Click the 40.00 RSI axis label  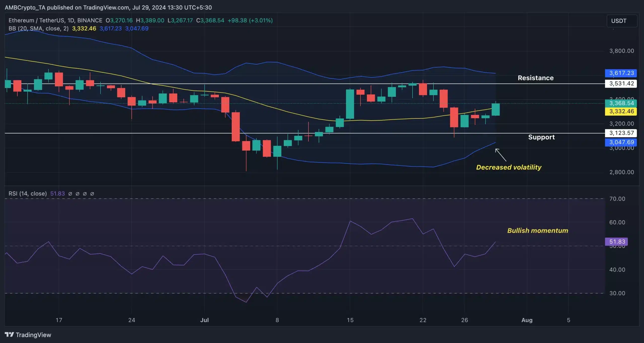coord(617,270)
